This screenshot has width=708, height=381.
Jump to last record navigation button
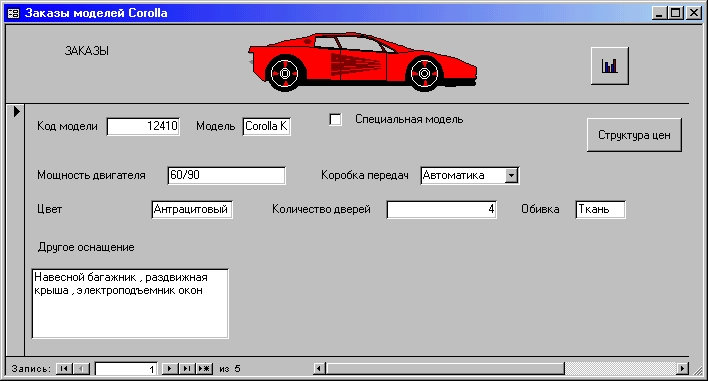[x=186, y=368]
